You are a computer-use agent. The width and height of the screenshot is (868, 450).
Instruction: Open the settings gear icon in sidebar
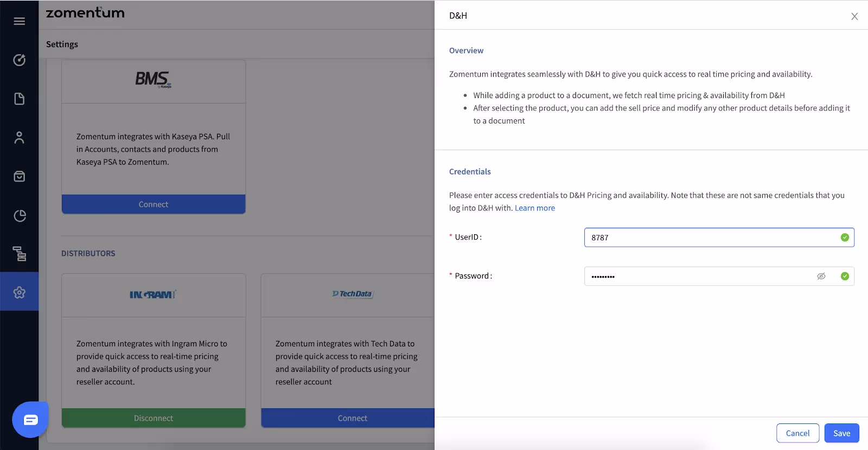tap(20, 293)
